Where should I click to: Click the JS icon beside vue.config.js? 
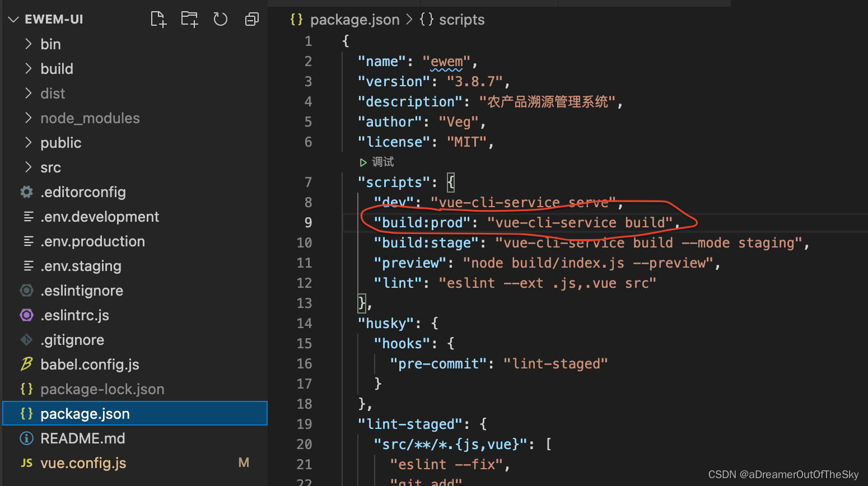[26, 463]
